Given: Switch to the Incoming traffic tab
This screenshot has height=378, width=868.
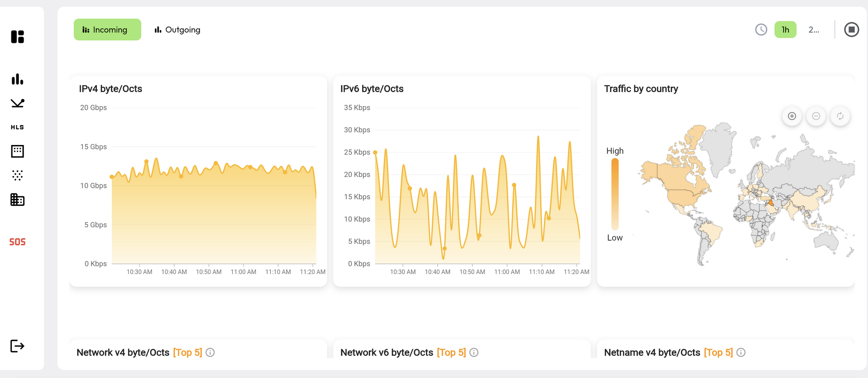Looking at the screenshot, I should click(107, 30).
